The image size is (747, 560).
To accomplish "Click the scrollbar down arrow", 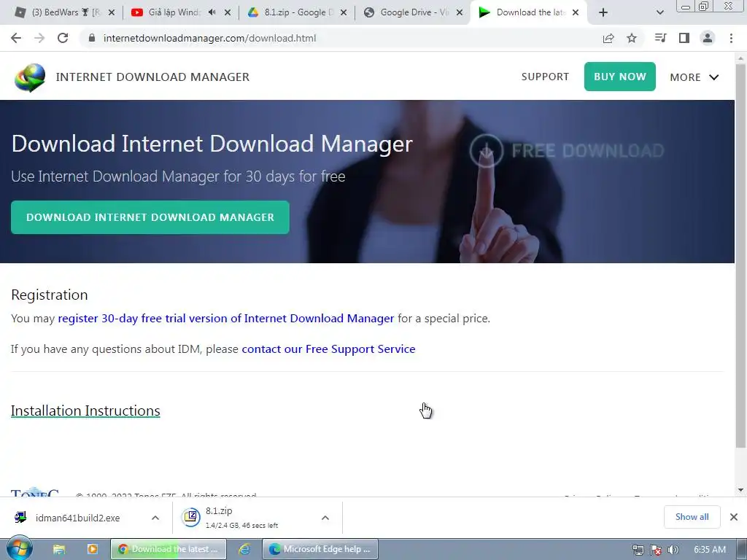I will [741, 490].
